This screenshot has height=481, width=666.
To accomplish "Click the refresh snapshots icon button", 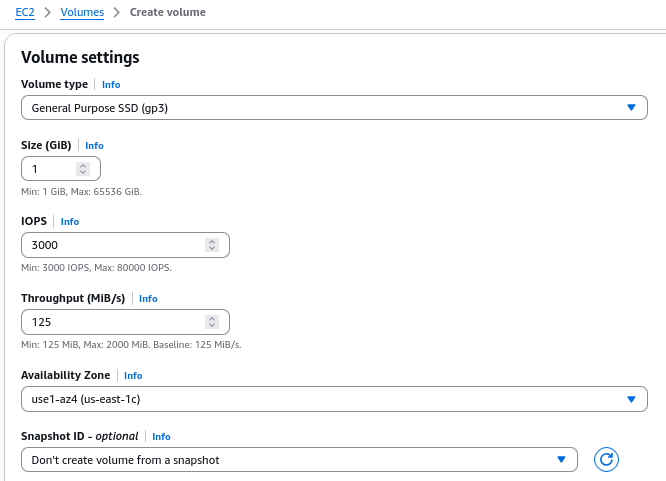I will click(x=606, y=459).
